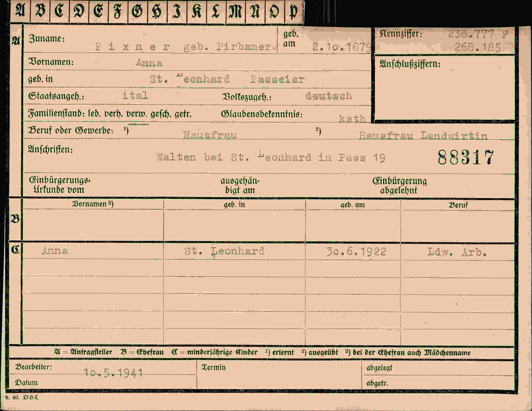This screenshot has width=532, height=411.
Task: Click the legend entry 'A = Antragsteller'
Action: [x=83, y=352]
